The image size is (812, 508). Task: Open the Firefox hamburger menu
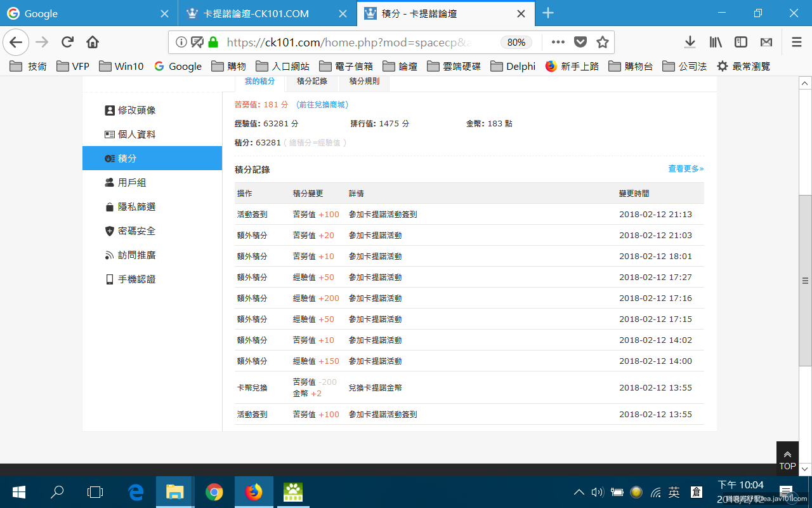click(797, 43)
